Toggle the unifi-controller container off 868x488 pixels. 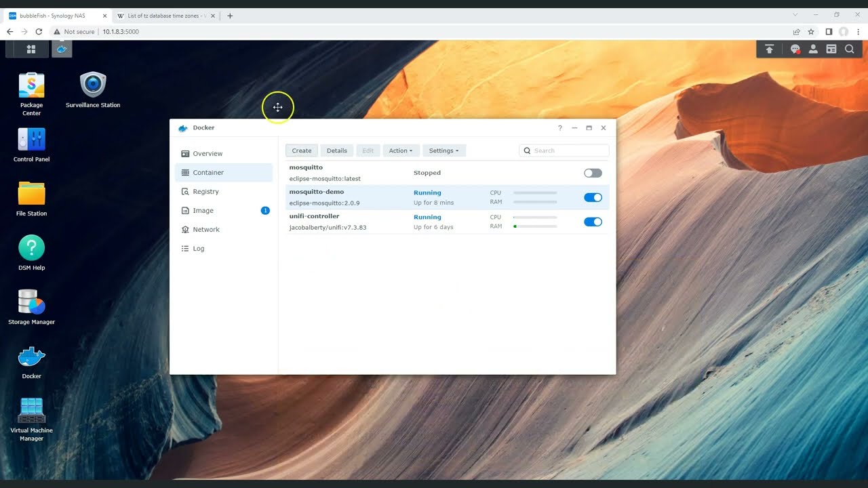(x=593, y=222)
